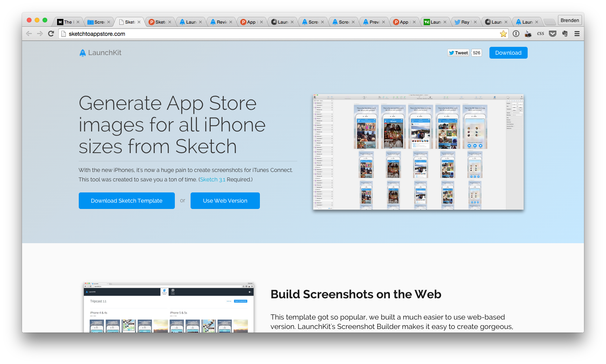Open a new tab with the blank tab button

(549, 22)
